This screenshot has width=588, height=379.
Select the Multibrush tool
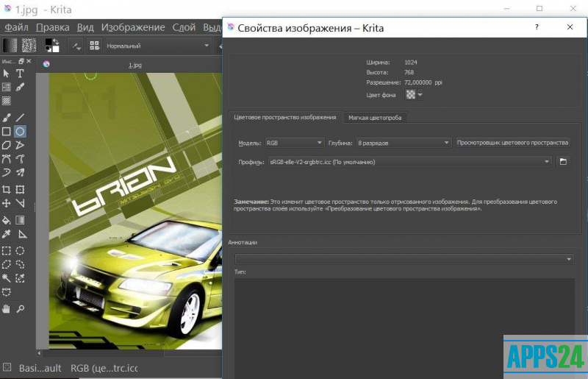pyautogui.click(x=20, y=173)
